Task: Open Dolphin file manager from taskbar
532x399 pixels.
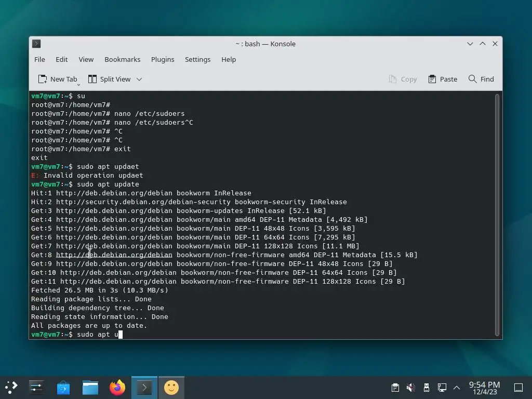Action: (90, 388)
